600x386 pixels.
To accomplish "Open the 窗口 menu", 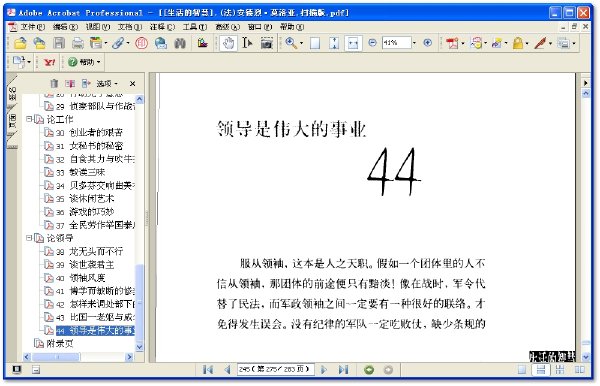I will coord(260,27).
